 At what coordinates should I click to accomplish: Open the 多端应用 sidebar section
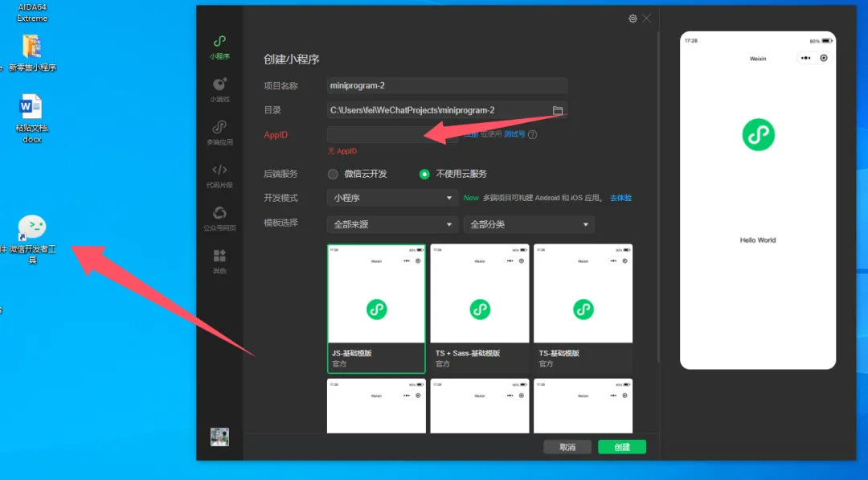click(219, 133)
